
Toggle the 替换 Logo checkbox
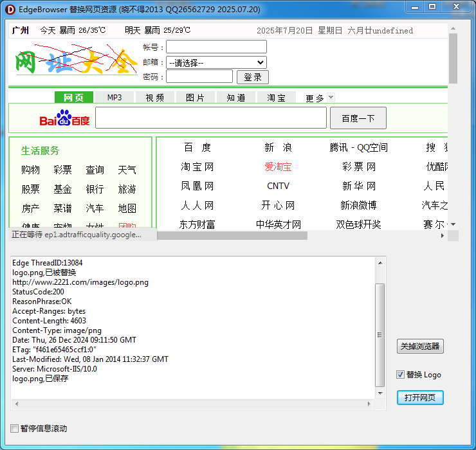pos(400,374)
